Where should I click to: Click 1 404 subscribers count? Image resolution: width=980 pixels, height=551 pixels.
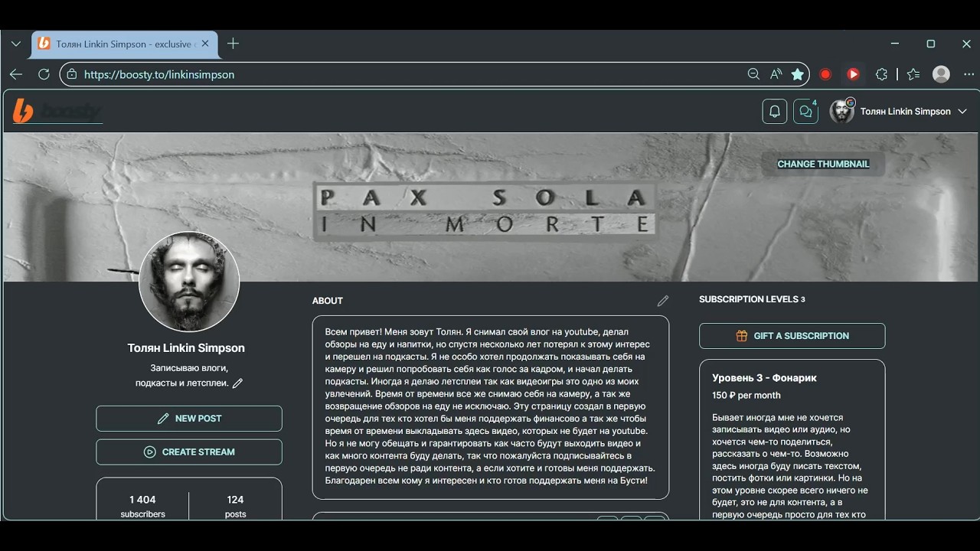[x=142, y=506]
